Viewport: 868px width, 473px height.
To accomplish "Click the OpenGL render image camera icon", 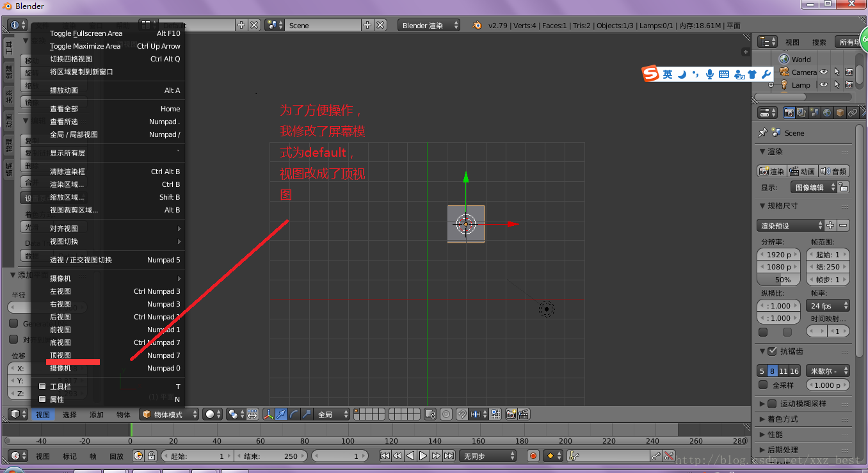I will click(x=511, y=415).
